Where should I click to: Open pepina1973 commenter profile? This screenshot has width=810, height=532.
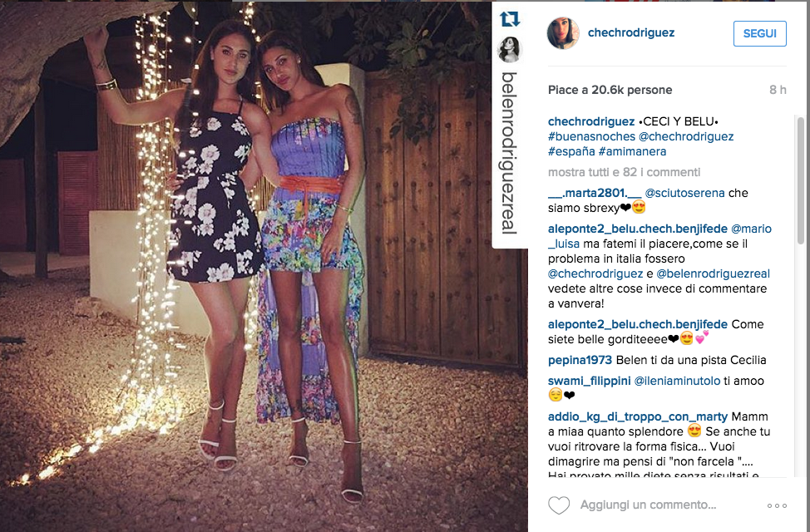click(580, 360)
